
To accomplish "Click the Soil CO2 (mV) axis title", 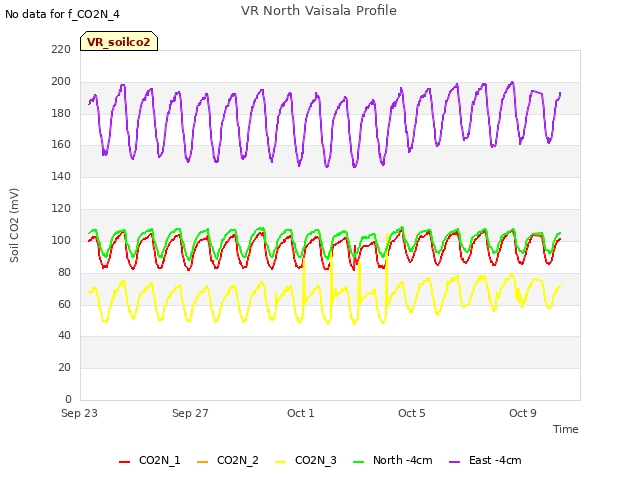I will pyautogui.click(x=14, y=225).
